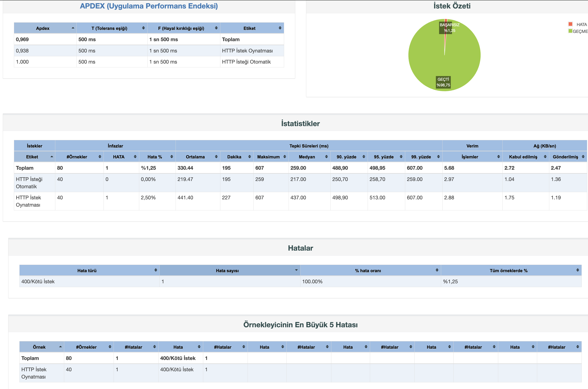Screen dimensions: 588x389
Task: Sort by Kabul edilmiş network column
Action: pyautogui.click(x=545, y=157)
